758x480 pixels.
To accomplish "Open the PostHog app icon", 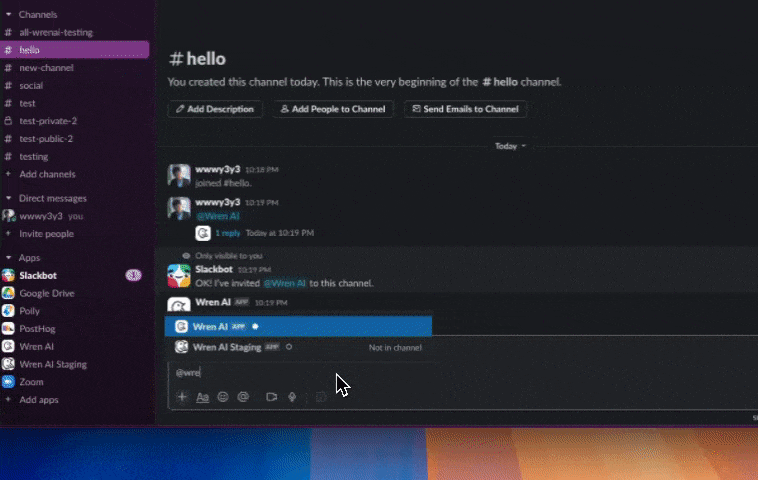I will pos(8,329).
